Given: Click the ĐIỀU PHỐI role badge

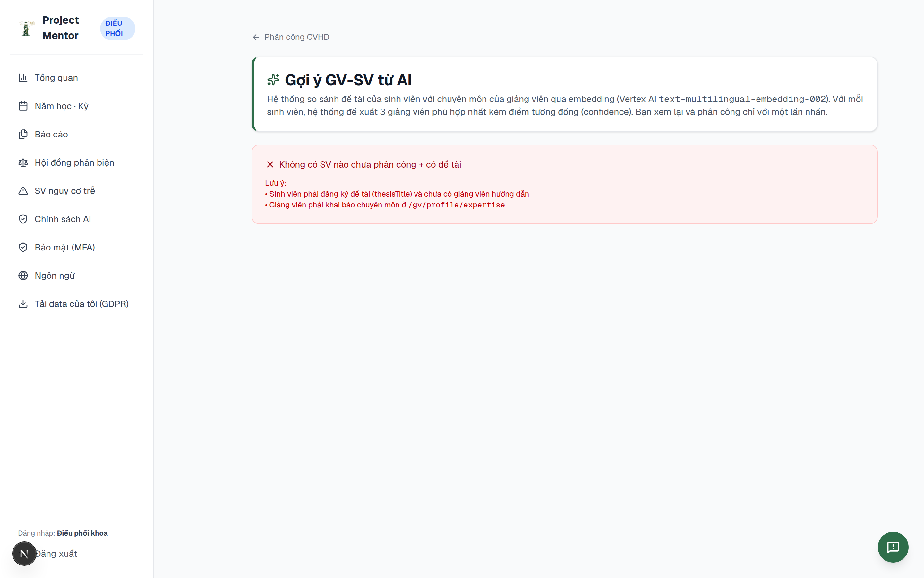Looking at the screenshot, I should click(x=118, y=28).
